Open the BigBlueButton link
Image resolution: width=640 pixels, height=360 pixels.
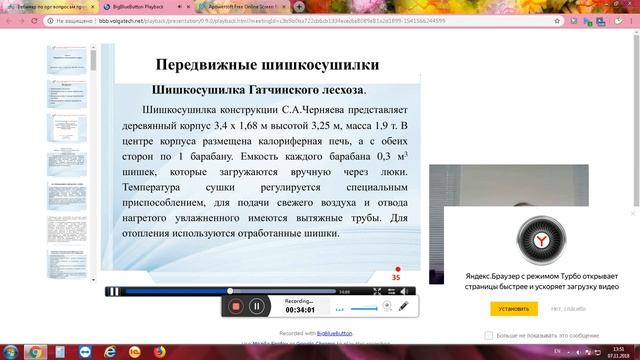coord(334,333)
